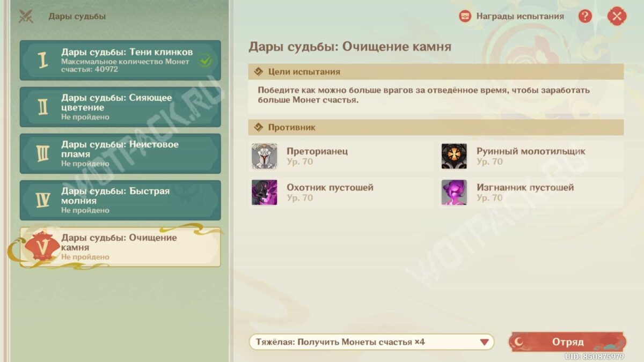Viewport: 644px width, 362px height.
Task: Open Награды испытания rewards link
Action: click(x=519, y=16)
